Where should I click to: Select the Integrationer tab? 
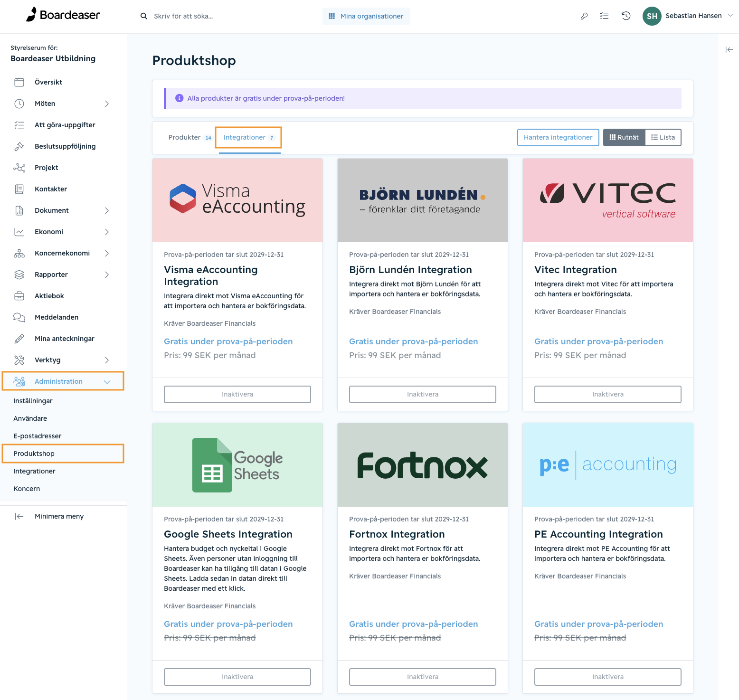[248, 137]
